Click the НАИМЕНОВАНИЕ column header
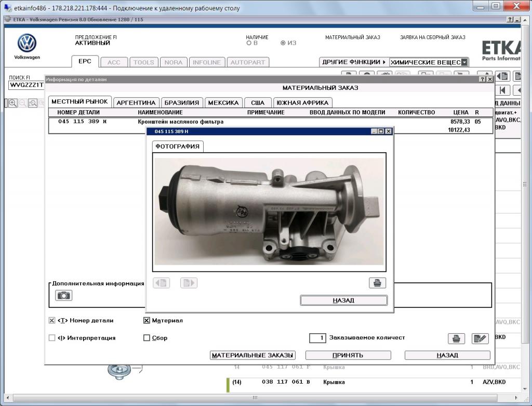The image size is (532, 406). (x=160, y=112)
